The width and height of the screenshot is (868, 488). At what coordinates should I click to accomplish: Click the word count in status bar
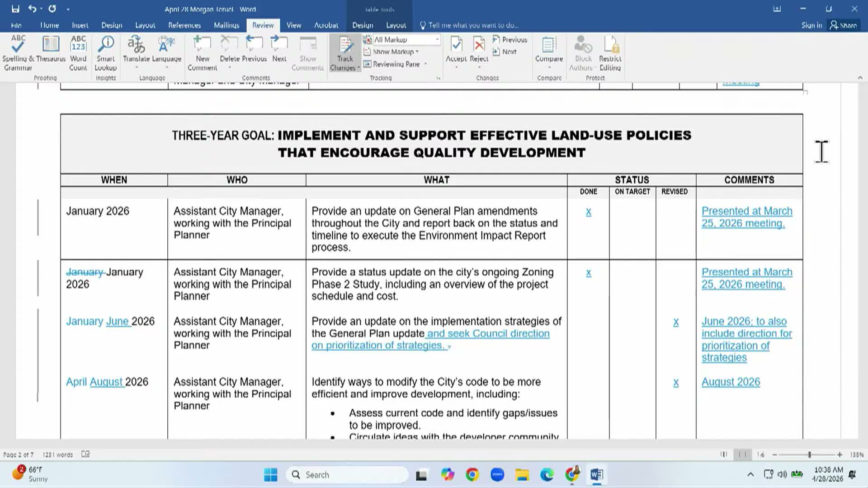[57, 455]
